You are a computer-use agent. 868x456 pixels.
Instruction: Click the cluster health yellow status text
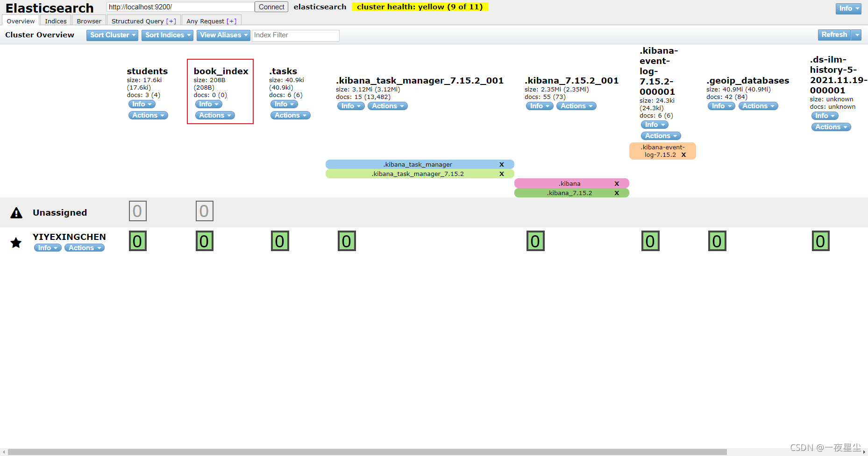[420, 7]
